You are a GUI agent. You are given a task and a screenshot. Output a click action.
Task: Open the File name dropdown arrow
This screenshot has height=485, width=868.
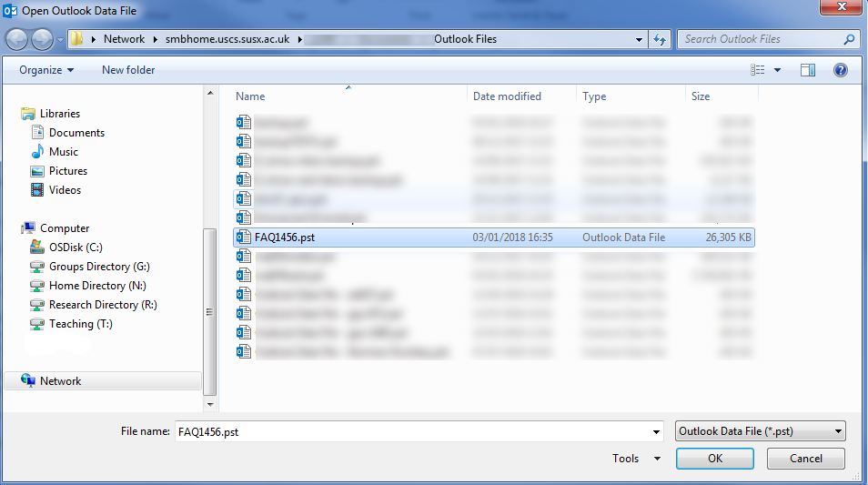click(656, 431)
